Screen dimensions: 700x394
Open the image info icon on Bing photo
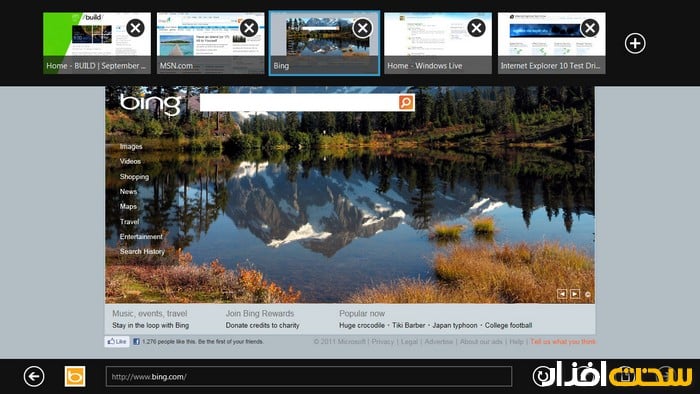pyautogui.click(x=588, y=294)
